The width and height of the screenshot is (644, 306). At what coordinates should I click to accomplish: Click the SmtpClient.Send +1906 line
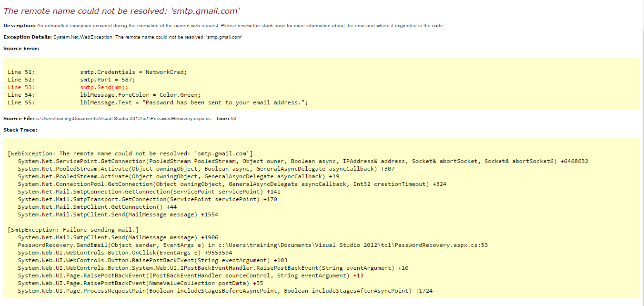118,237
